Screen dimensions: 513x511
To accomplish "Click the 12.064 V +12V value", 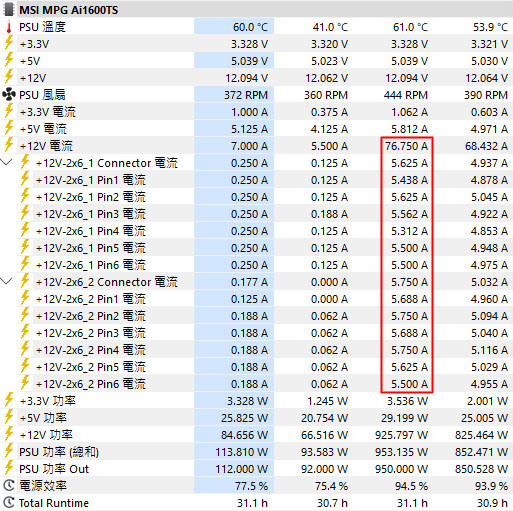I will click(x=486, y=78).
